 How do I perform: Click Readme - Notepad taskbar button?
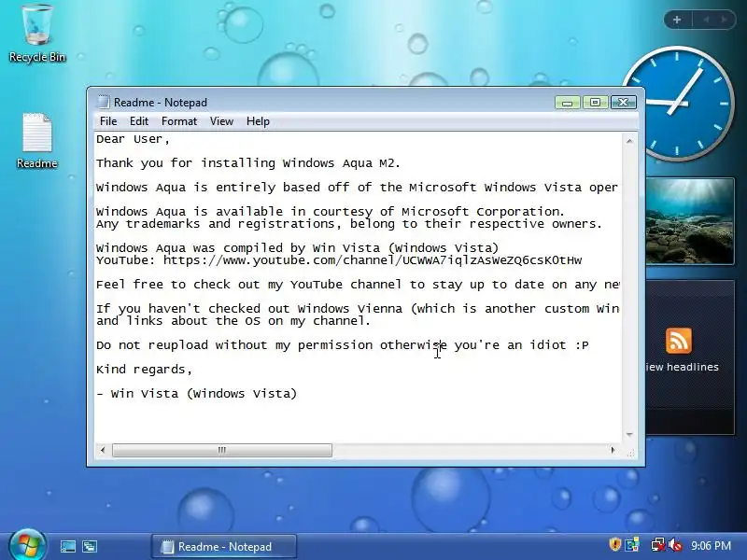tap(224, 546)
